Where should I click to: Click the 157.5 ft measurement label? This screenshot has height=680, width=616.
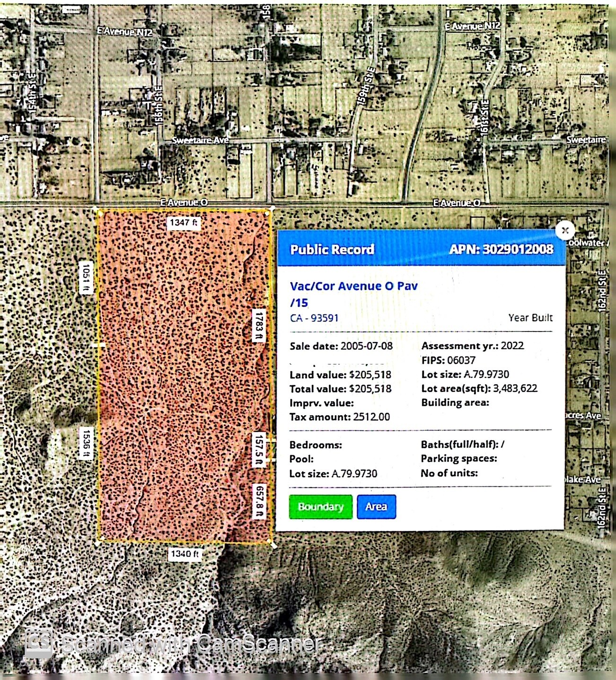pos(259,450)
